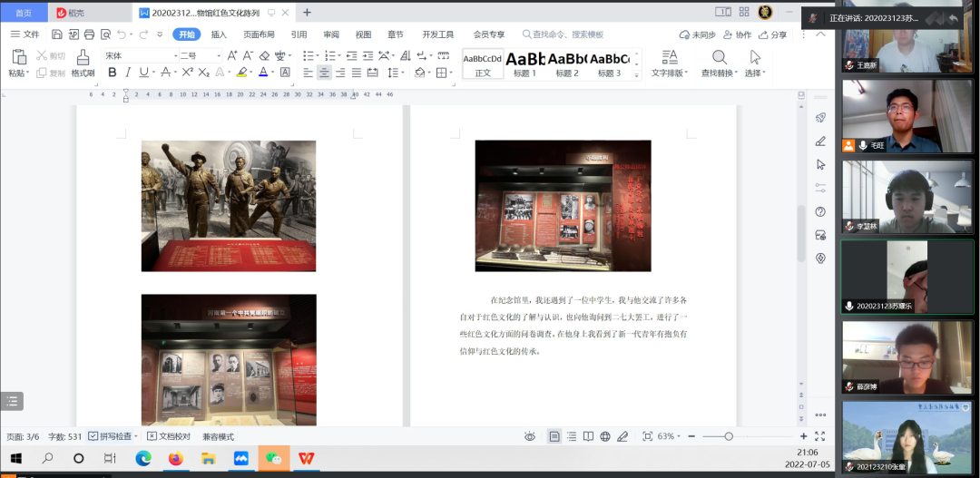Open the References (引用) tab
This screenshot has height=478, width=980.
pos(299,34)
